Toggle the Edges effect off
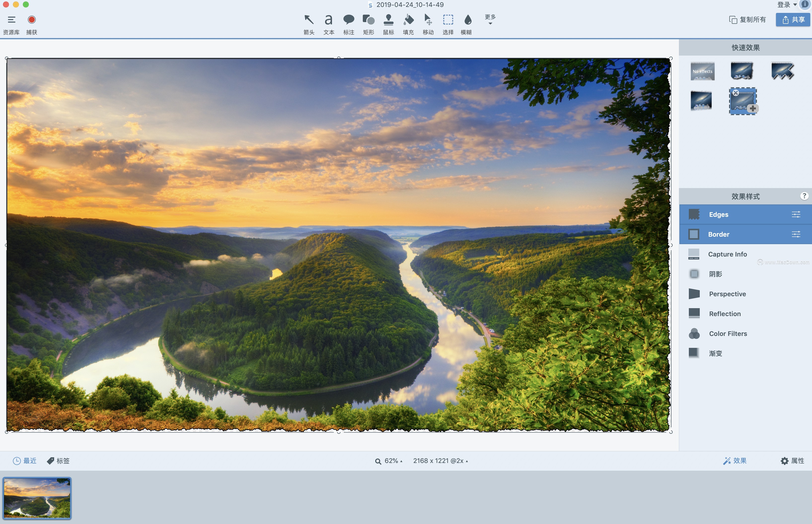Viewport: 812px width, 524px height. (x=718, y=214)
